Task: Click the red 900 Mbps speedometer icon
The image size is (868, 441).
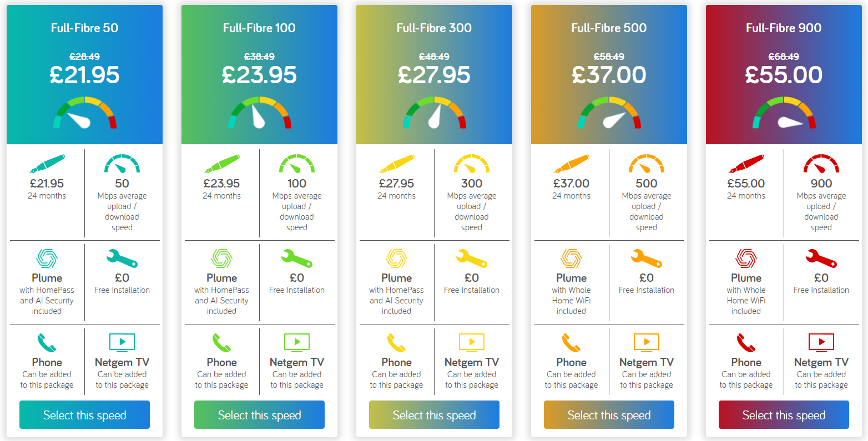Action: tap(821, 164)
